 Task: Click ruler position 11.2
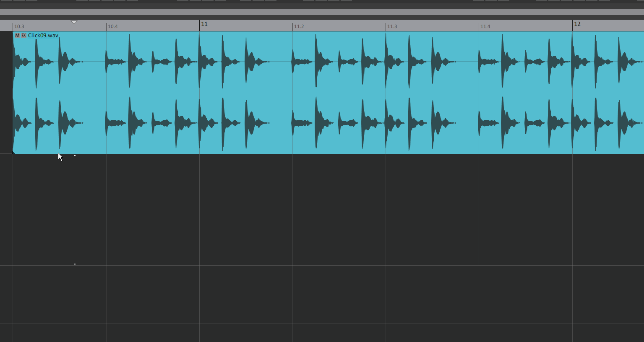point(299,26)
